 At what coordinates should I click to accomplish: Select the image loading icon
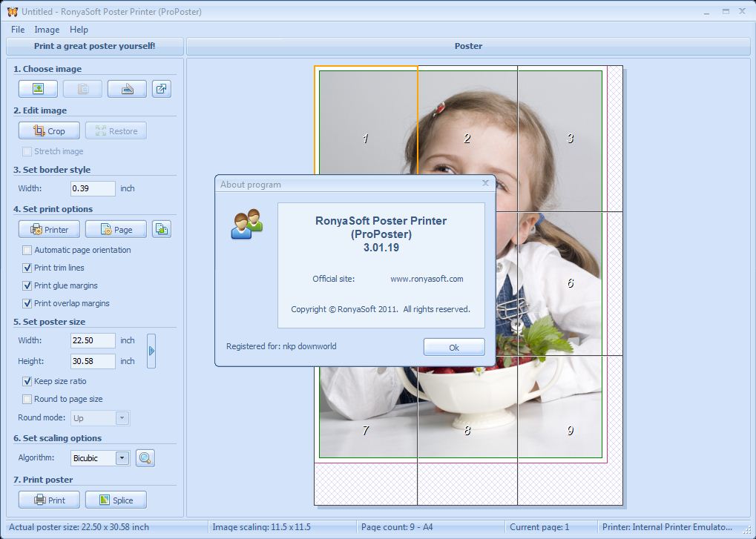point(37,88)
